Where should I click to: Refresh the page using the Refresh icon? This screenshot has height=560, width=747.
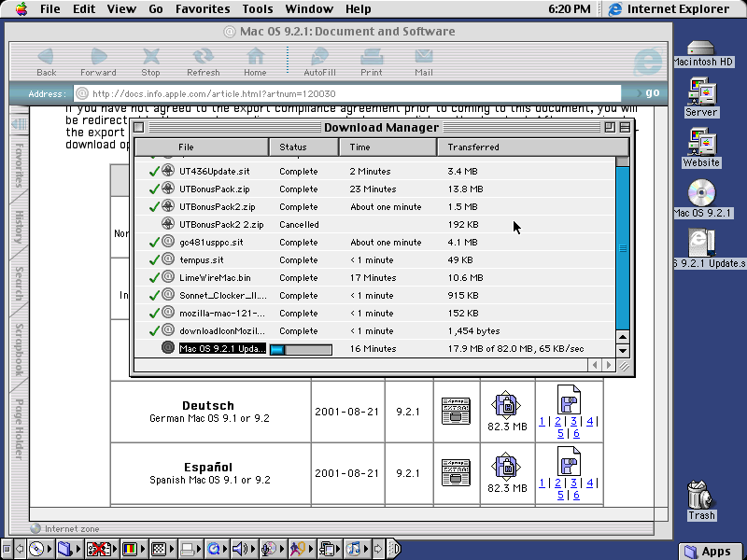click(x=203, y=56)
